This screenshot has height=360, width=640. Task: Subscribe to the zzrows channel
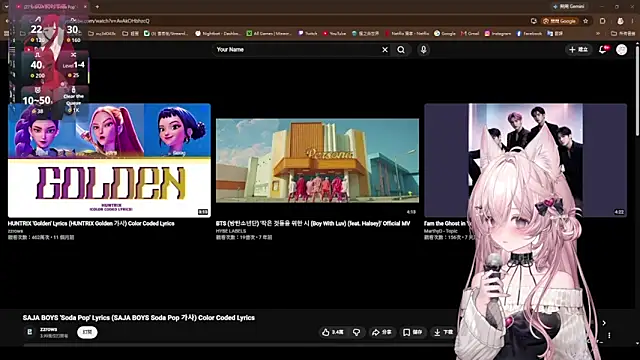(87, 332)
